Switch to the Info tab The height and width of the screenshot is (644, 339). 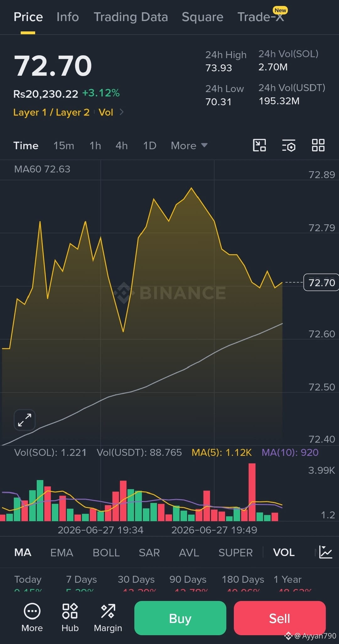pos(67,17)
